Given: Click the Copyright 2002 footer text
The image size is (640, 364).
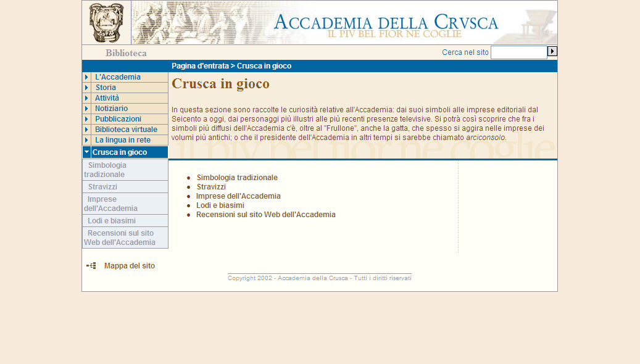Looking at the screenshot, I should 320,278.
